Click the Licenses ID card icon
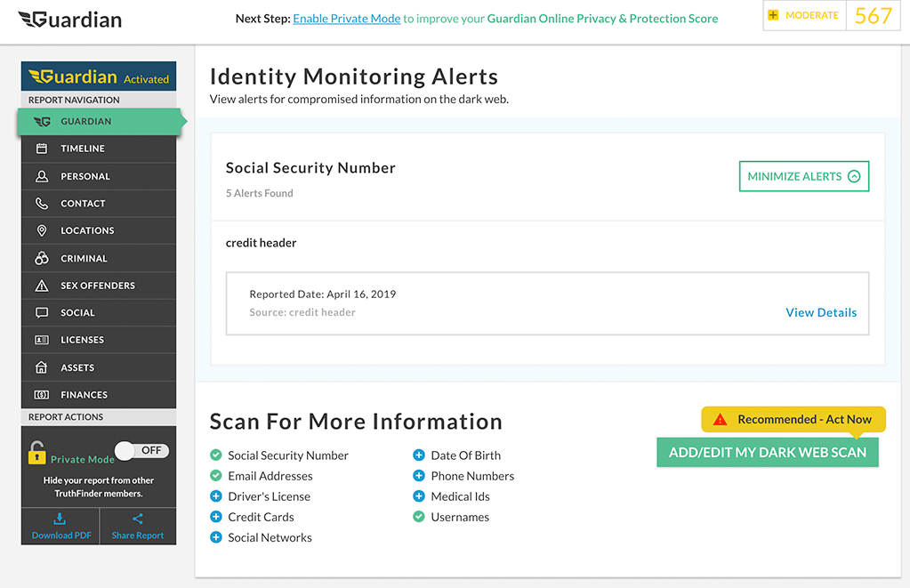Image resolution: width=910 pixels, height=588 pixels. coord(42,340)
